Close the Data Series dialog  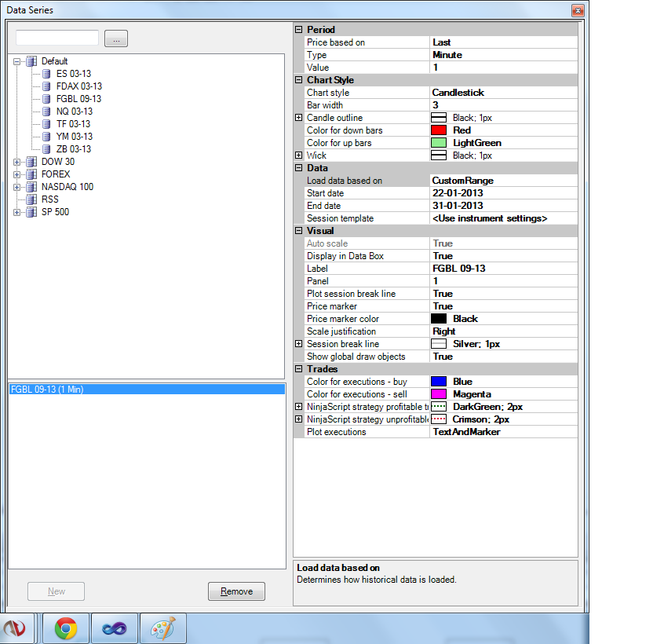pyautogui.click(x=578, y=10)
